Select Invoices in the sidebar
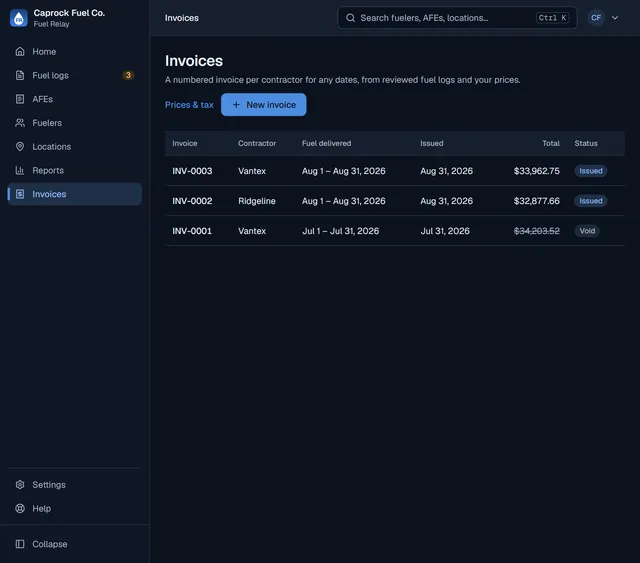The image size is (640, 563). (75, 194)
